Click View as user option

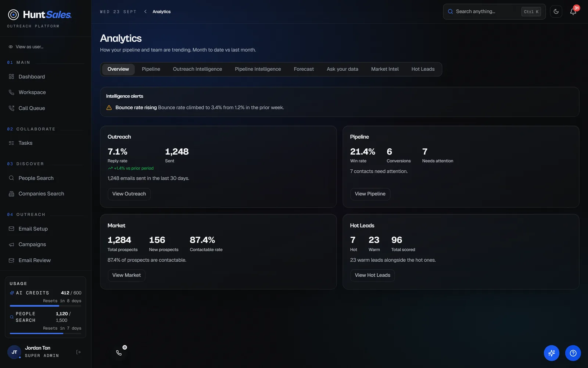26,47
